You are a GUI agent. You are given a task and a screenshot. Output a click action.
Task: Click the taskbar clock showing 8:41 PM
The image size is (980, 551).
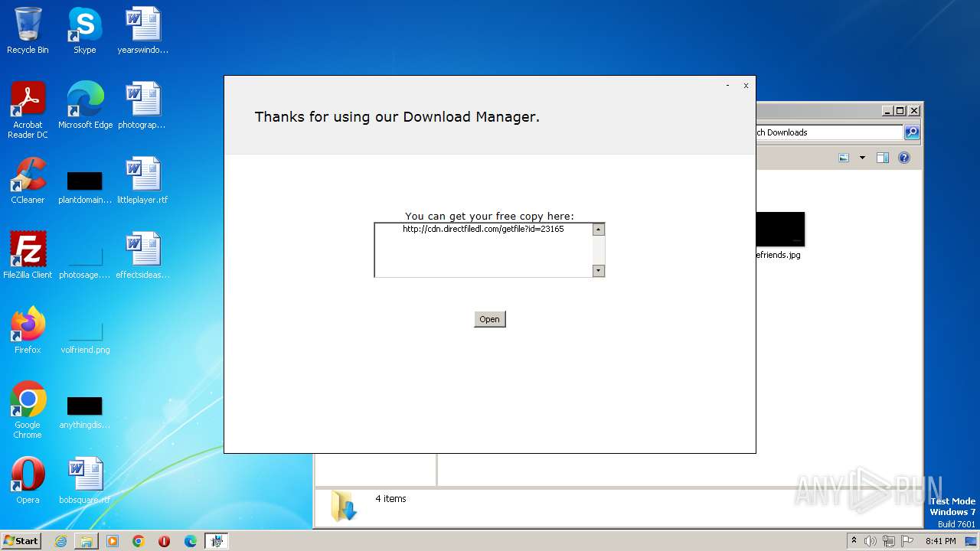pos(940,541)
